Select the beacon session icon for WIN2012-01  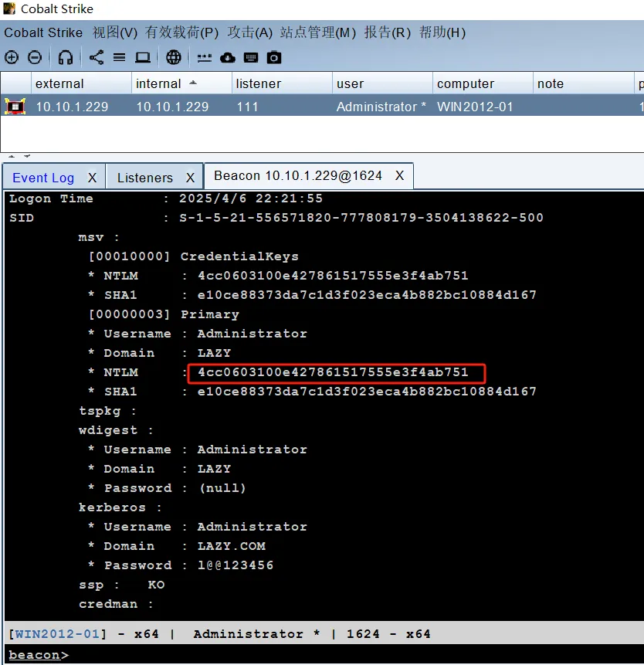click(x=15, y=107)
